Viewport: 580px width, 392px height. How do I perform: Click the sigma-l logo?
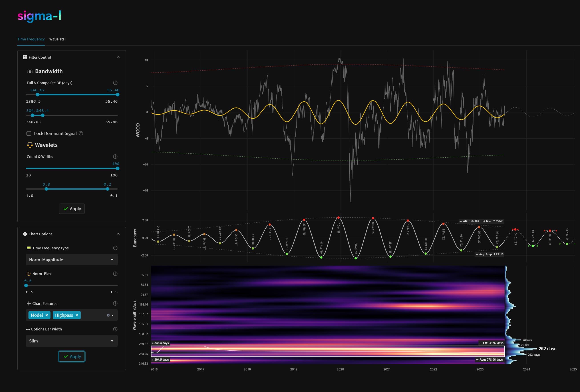coord(39,16)
